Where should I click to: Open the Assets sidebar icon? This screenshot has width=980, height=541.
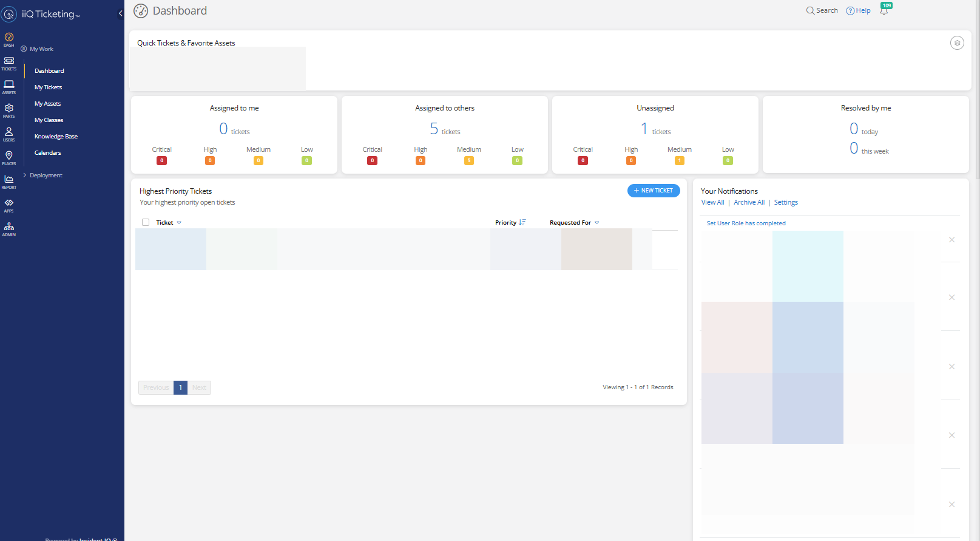9,86
